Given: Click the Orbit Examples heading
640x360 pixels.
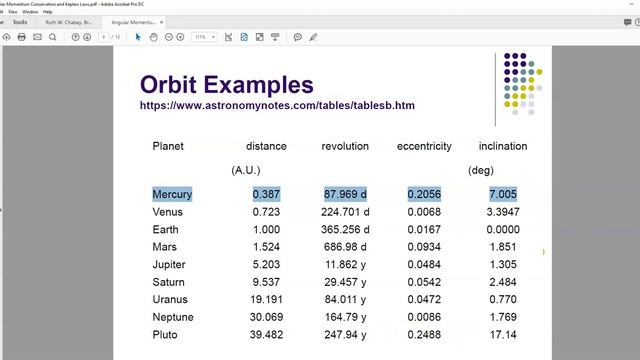Looking at the screenshot, I should coord(227,84).
